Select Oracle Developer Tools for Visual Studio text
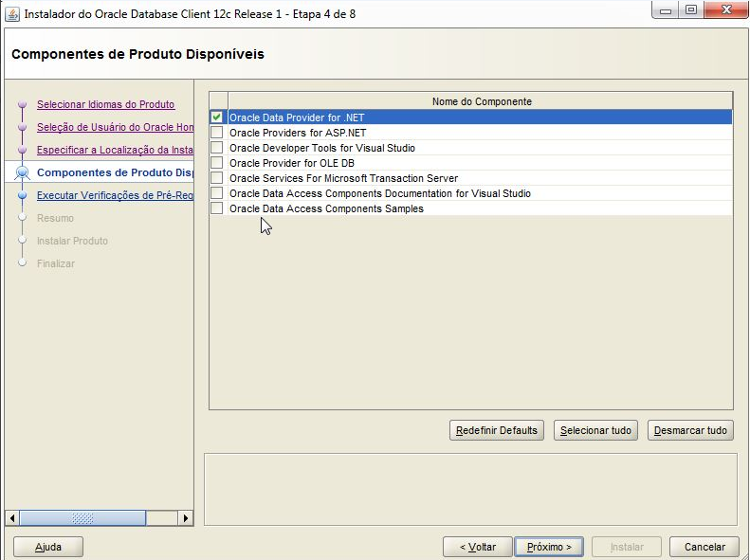Image resolution: width=750 pixels, height=560 pixels. (322, 148)
